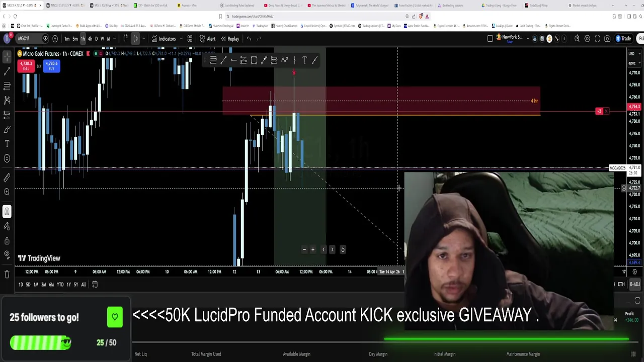Open chart settings hexagon icon
This screenshot has width=644, height=362.
point(587,39)
